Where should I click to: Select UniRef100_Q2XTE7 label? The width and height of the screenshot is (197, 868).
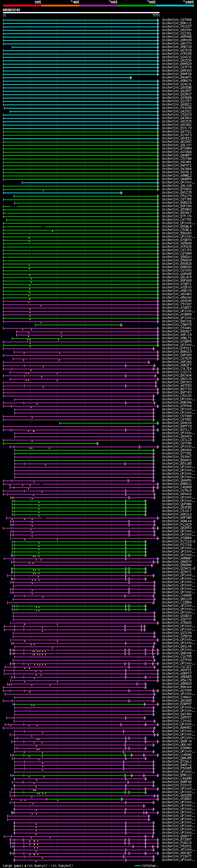click(x=177, y=101)
